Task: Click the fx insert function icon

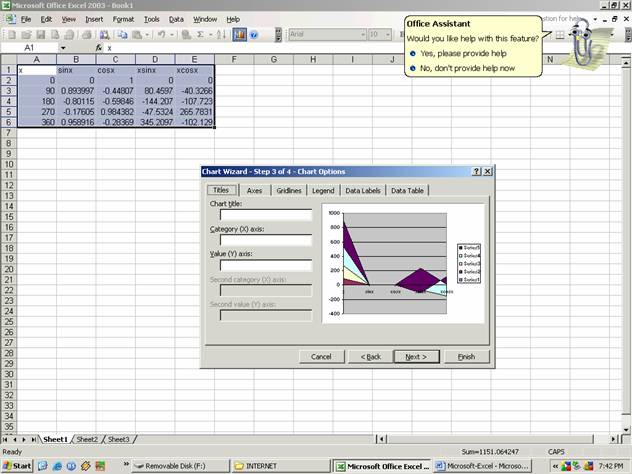Action: (99, 48)
